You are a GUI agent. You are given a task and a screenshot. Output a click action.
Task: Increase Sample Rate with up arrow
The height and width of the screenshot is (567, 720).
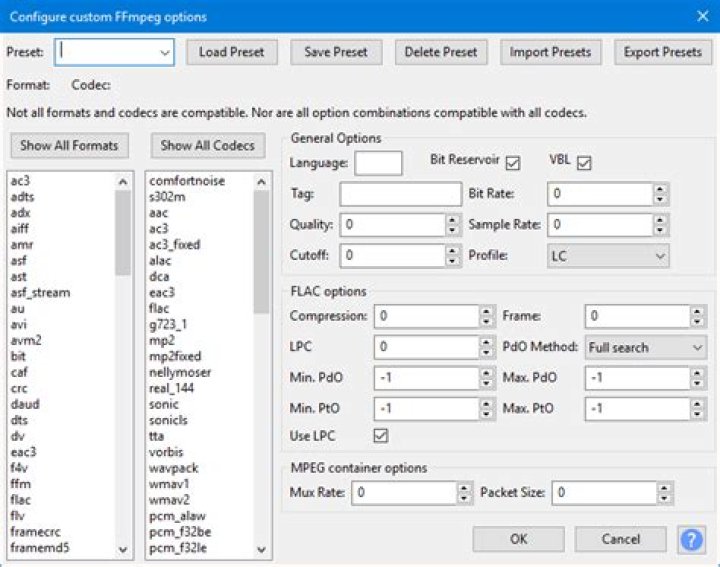[x=660, y=219]
